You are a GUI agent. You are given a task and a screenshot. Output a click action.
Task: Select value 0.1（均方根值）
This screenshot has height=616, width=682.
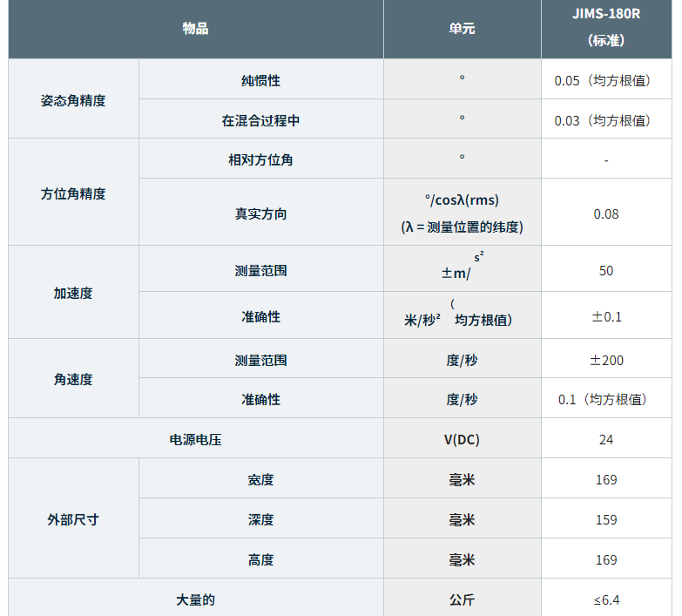(x=606, y=397)
